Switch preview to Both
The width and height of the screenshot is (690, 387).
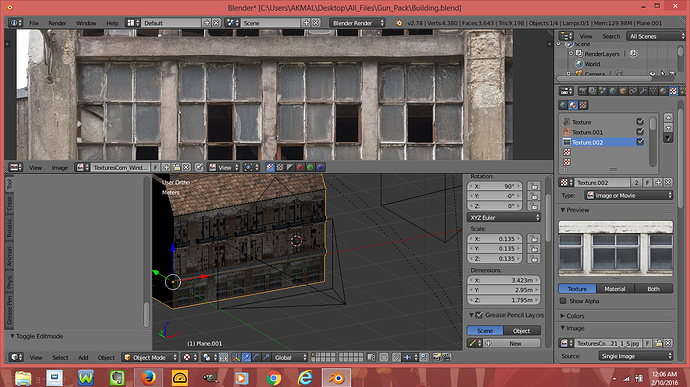click(x=653, y=289)
